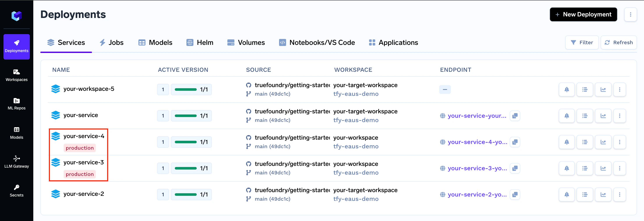Open three-dot menu for your-service-2 row
Screen dimensions: 644x221
619,195
